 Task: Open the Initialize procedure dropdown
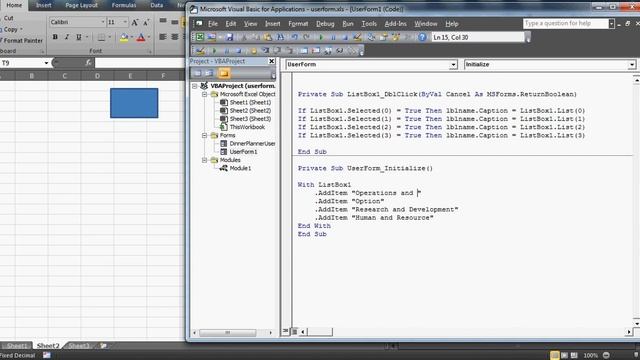631,64
